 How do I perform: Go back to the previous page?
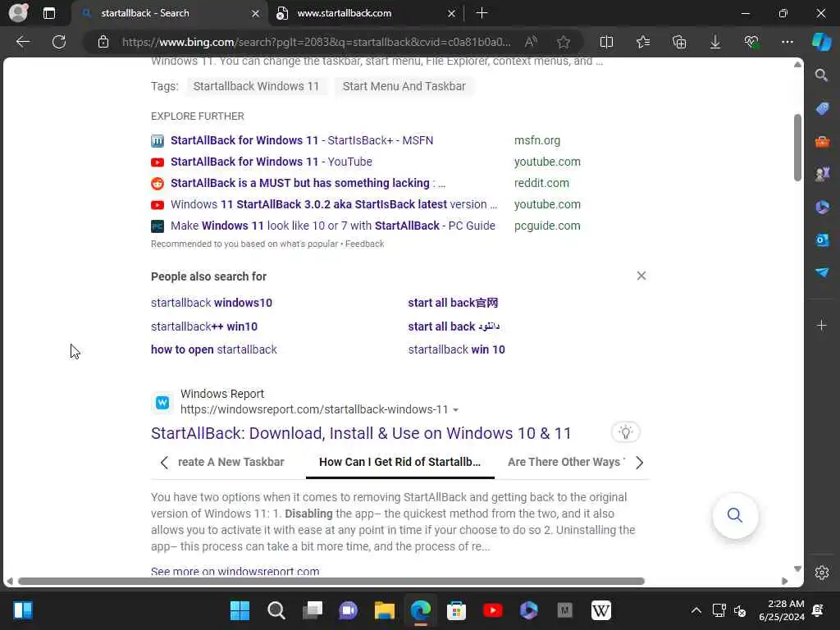[23, 42]
